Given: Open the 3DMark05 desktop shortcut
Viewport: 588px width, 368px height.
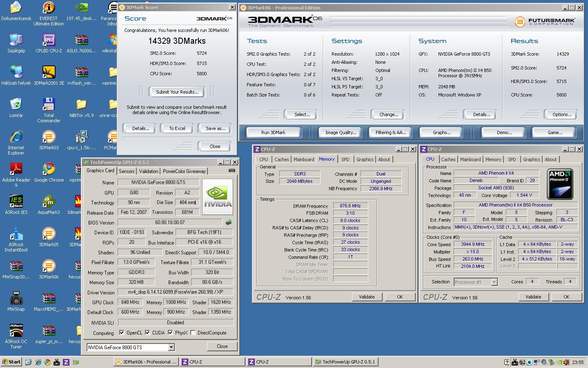Looking at the screenshot, I should tap(49, 237).
